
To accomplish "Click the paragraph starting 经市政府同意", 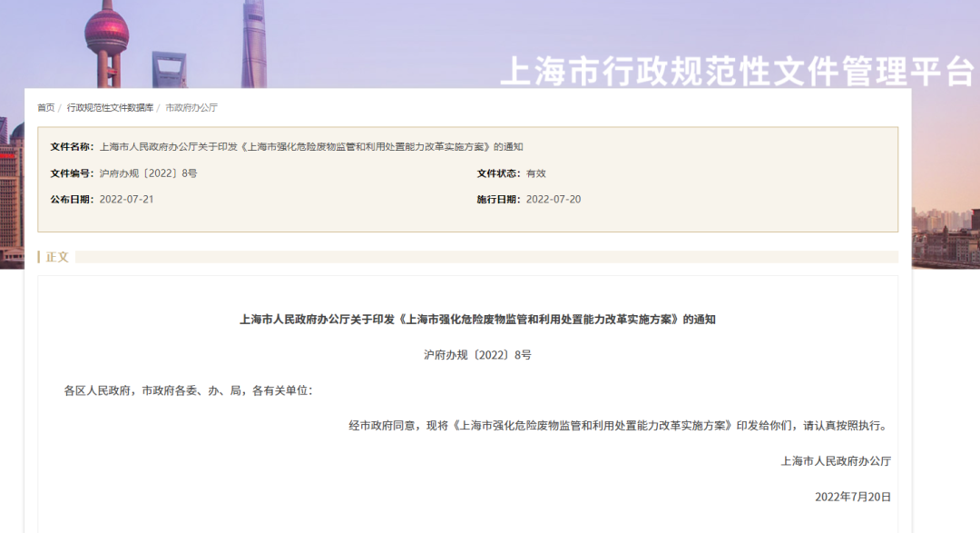I will tap(619, 425).
